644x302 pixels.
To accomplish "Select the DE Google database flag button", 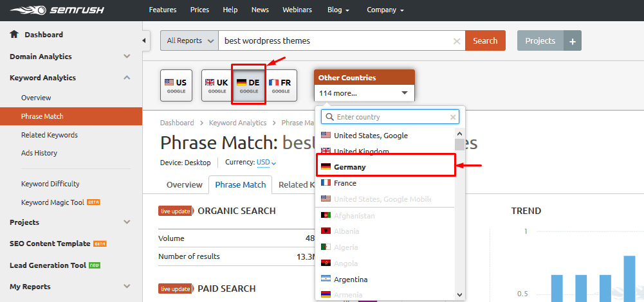I will 248,85.
